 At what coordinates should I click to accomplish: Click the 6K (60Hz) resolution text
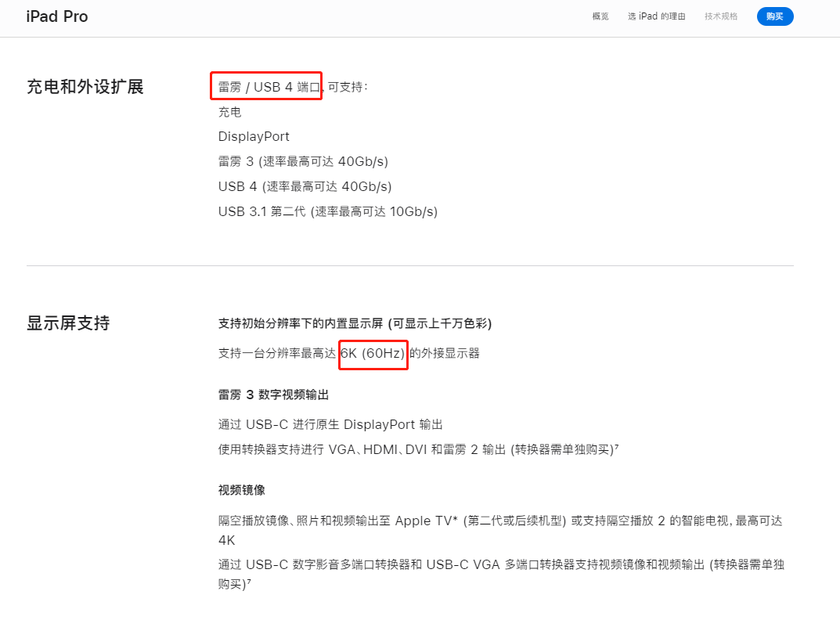coord(373,353)
